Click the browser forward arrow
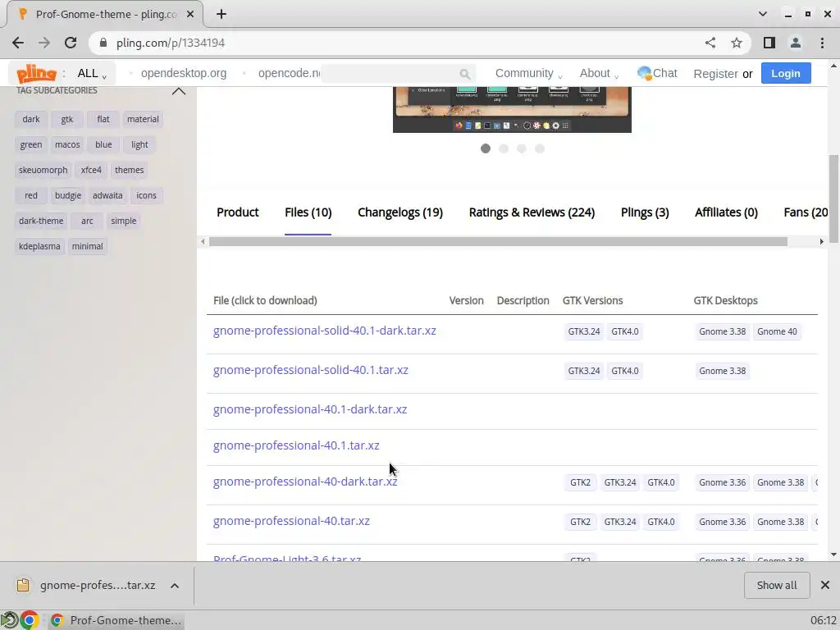The width and height of the screenshot is (840, 630). [44, 43]
